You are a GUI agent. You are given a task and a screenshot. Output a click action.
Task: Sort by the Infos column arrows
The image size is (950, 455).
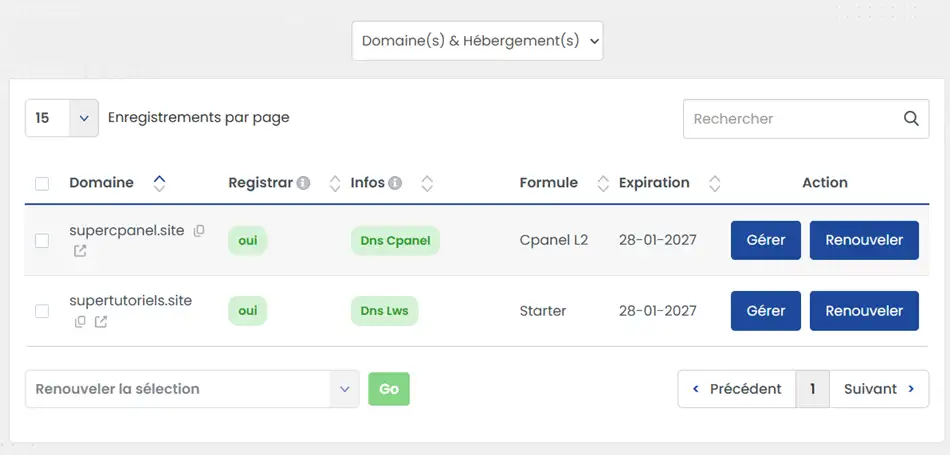(427, 183)
